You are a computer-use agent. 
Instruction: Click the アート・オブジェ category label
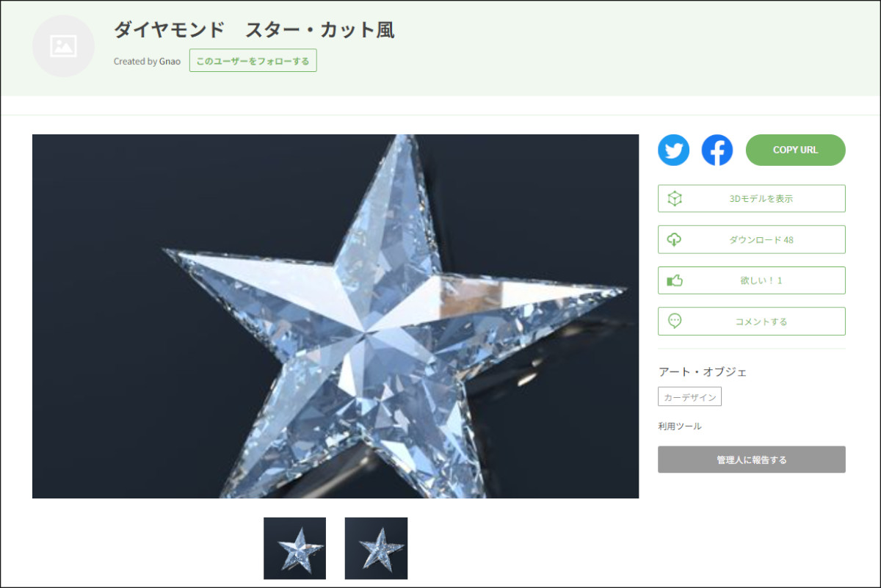click(x=703, y=372)
